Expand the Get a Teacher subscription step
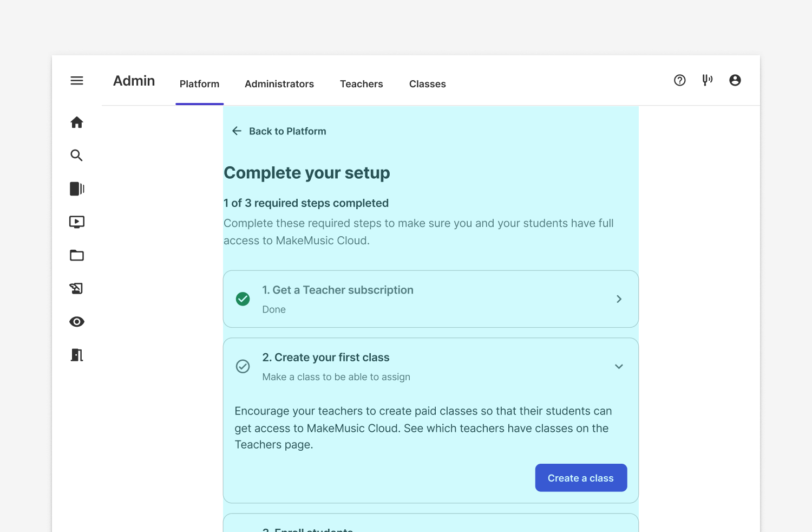 (619, 299)
